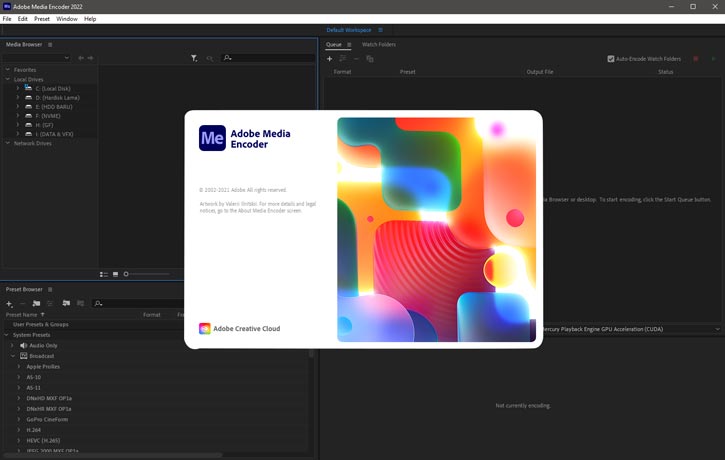The height and width of the screenshot is (460, 725).
Task: Collapse the Local Drives section
Action: tap(8, 79)
